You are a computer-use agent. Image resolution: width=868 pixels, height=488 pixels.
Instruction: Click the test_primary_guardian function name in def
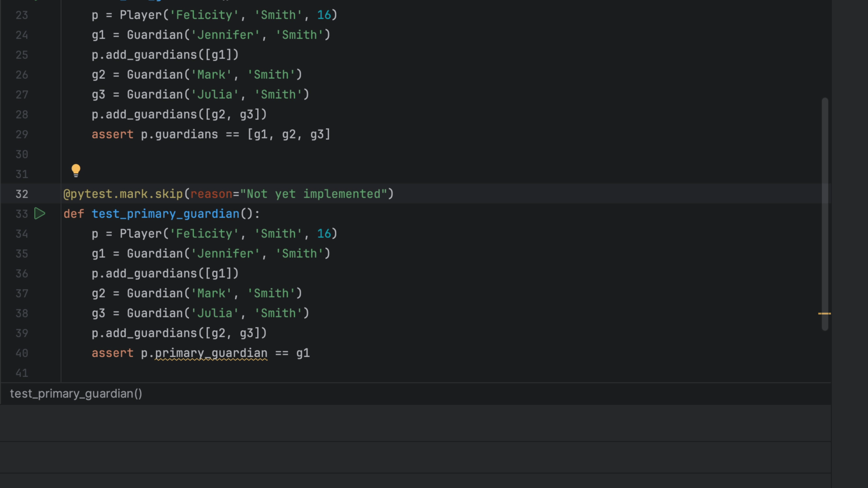[x=165, y=214]
